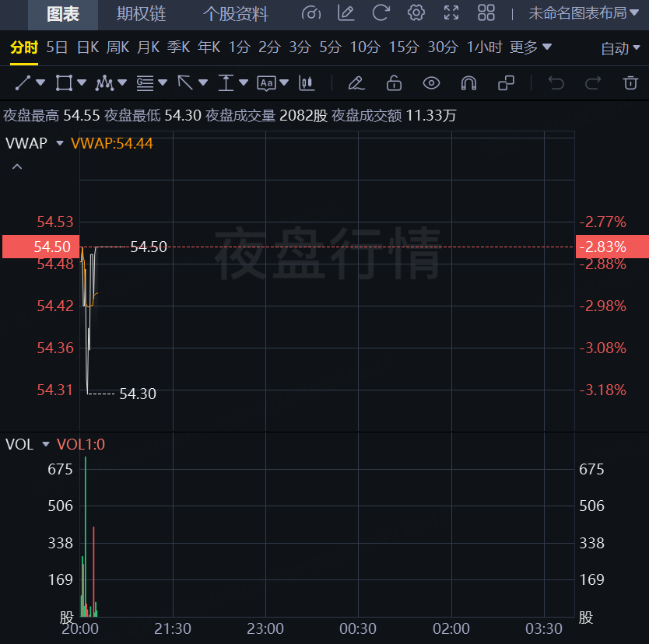Toggle drawing visibility eye icon
Screen dimensions: 649x644
(431, 82)
